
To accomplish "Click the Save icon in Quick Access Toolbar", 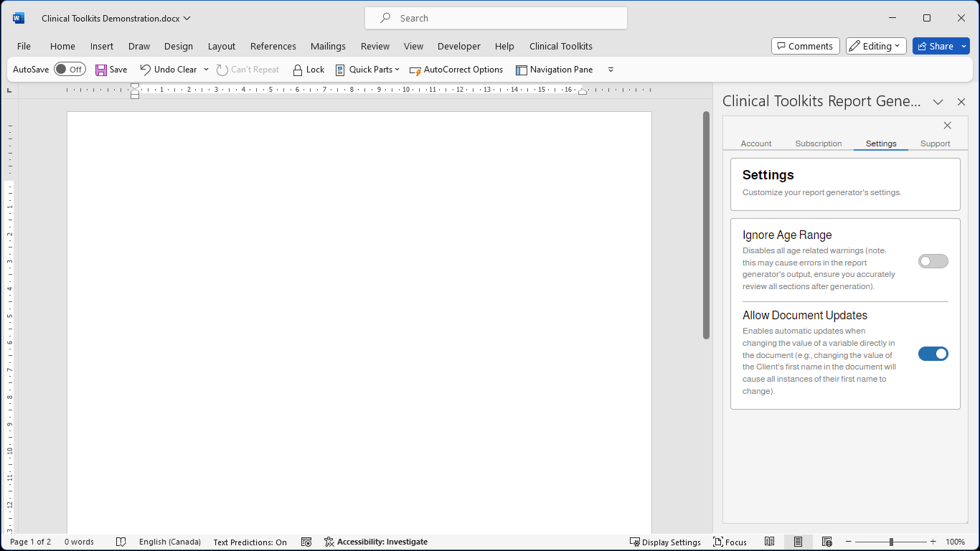I will 101,70.
